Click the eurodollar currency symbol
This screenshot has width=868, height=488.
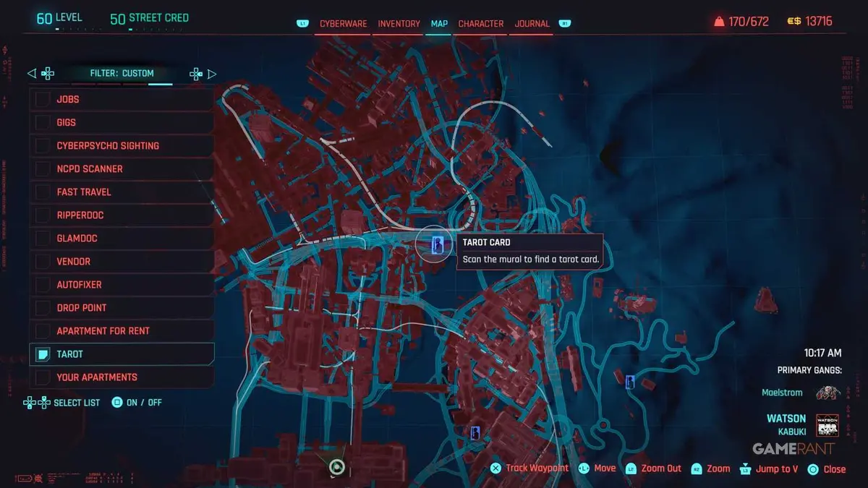point(793,22)
